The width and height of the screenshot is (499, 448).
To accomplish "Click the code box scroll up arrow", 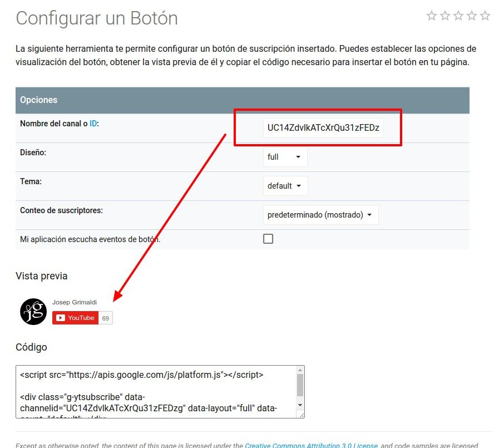I will coord(300,370).
